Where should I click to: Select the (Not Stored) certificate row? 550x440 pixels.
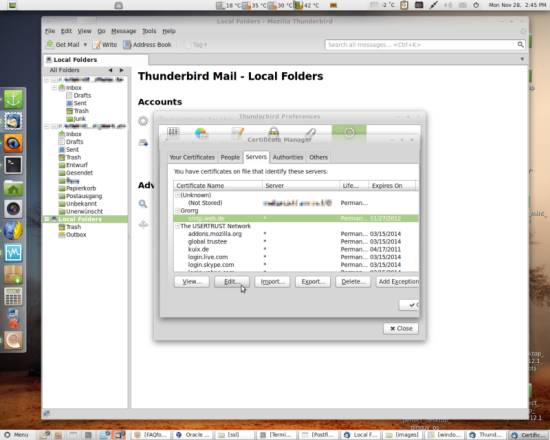point(296,203)
